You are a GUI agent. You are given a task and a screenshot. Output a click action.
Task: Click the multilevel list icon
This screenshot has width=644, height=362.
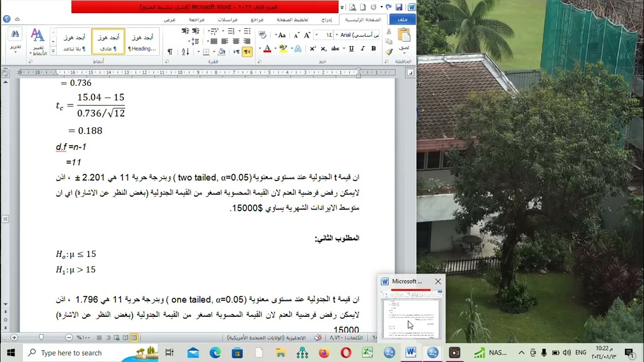click(215, 31)
